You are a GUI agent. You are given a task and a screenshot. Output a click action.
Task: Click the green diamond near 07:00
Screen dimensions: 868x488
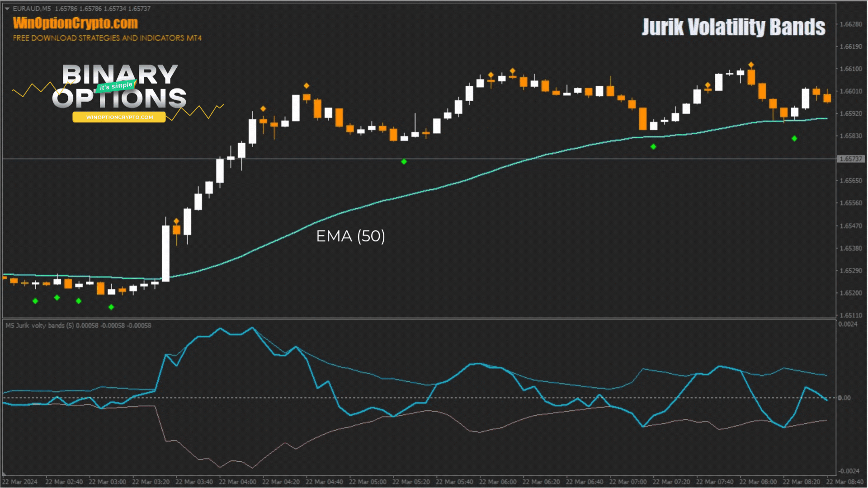coord(653,146)
